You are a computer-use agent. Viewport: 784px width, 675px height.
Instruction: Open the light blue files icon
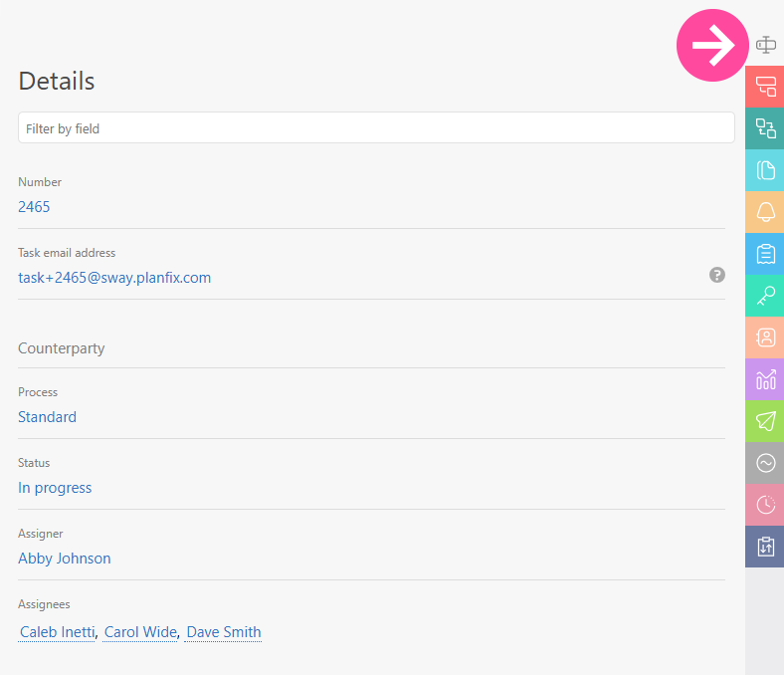click(765, 170)
